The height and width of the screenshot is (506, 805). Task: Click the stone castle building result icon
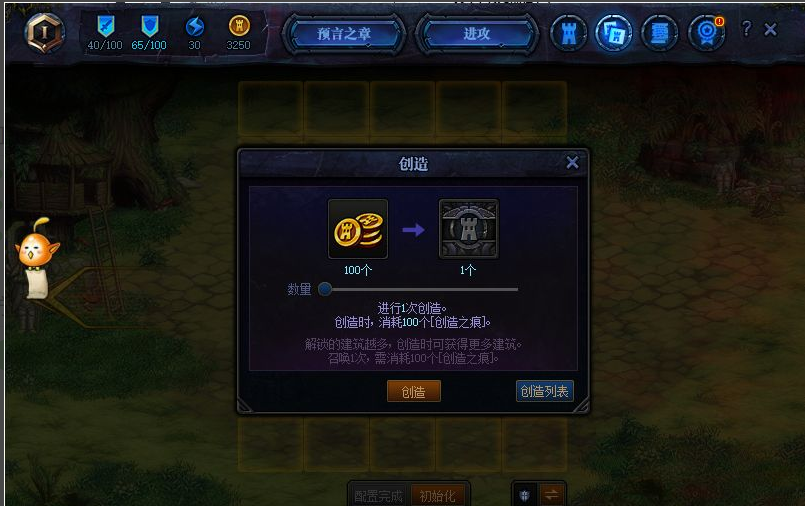point(468,229)
